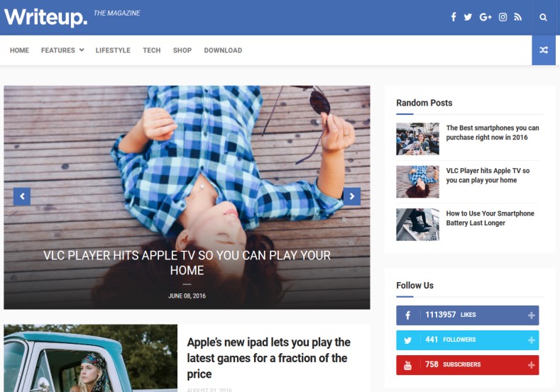Click the search magnifier icon

(543, 18)
